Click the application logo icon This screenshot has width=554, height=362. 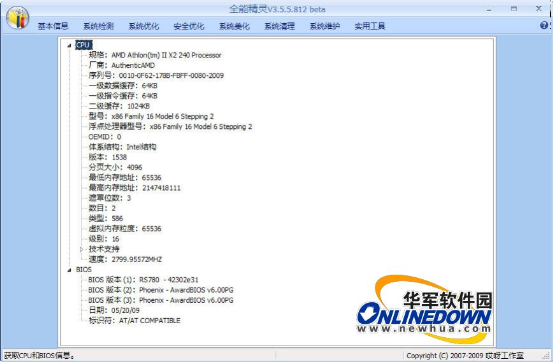pyautogui.click(x=17, y=18)
